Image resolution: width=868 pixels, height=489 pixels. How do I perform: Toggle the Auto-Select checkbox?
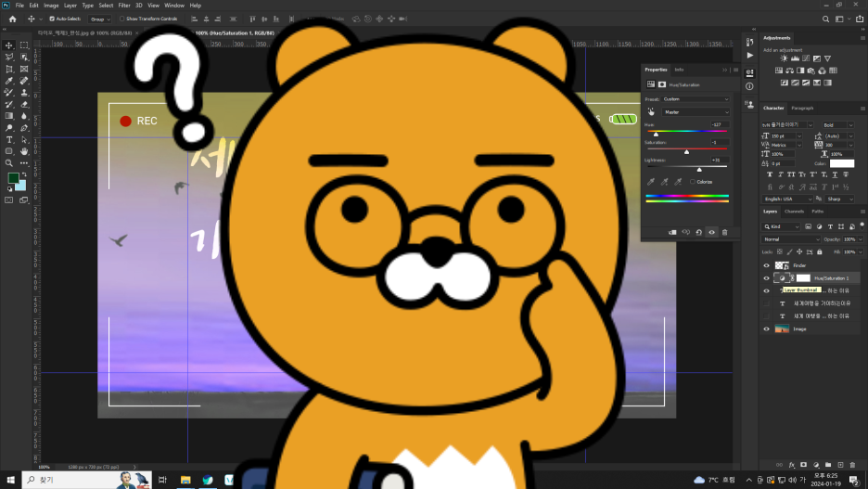[52, 19]
